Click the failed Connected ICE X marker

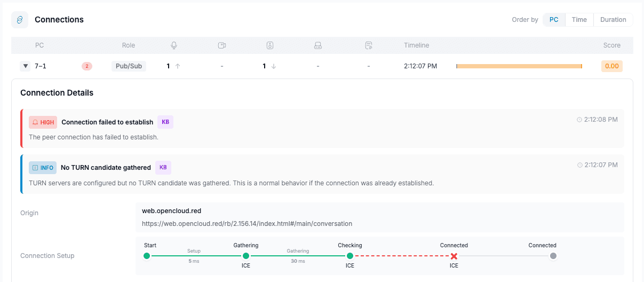454,256
